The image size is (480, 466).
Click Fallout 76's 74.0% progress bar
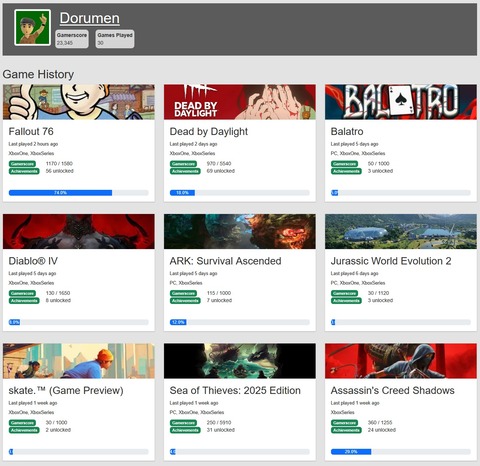click(x=79, y=193)
